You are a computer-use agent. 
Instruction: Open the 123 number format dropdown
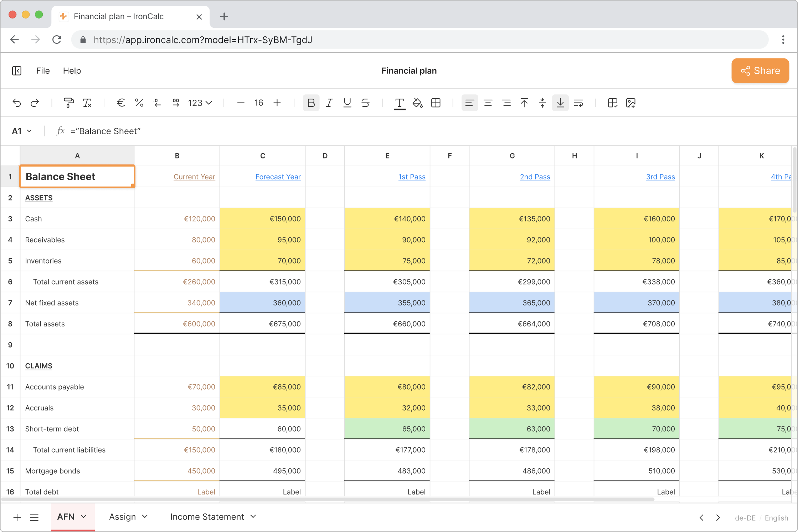[200, 103]
